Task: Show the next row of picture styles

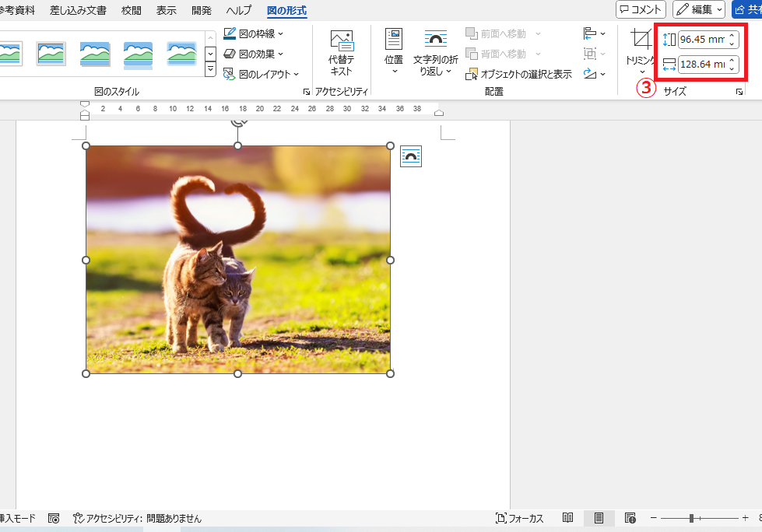Action: (210, 54)
